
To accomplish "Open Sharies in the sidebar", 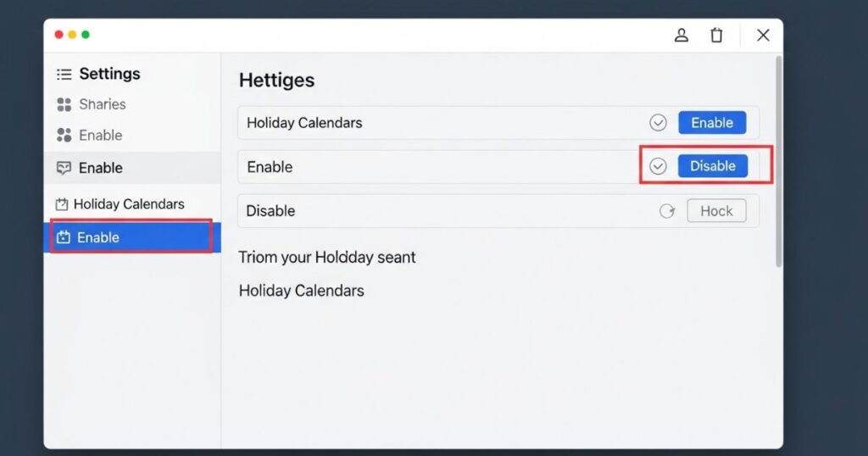I will click(x=102, y=105).
